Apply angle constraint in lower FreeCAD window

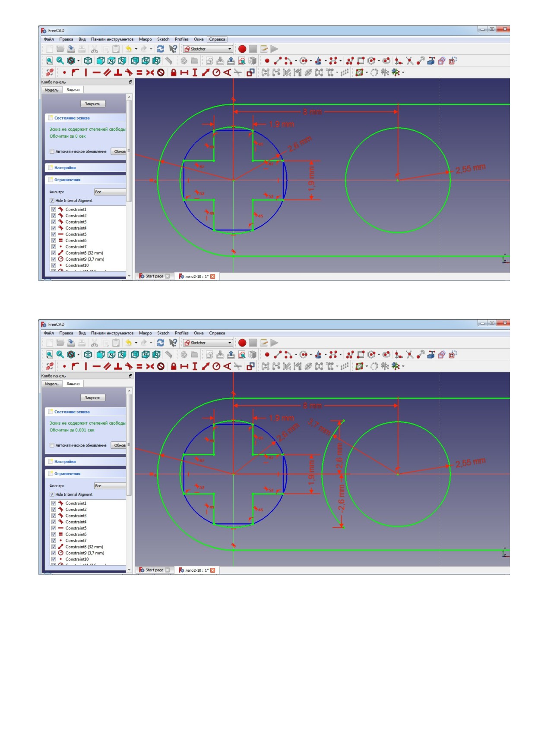[227, 366]
